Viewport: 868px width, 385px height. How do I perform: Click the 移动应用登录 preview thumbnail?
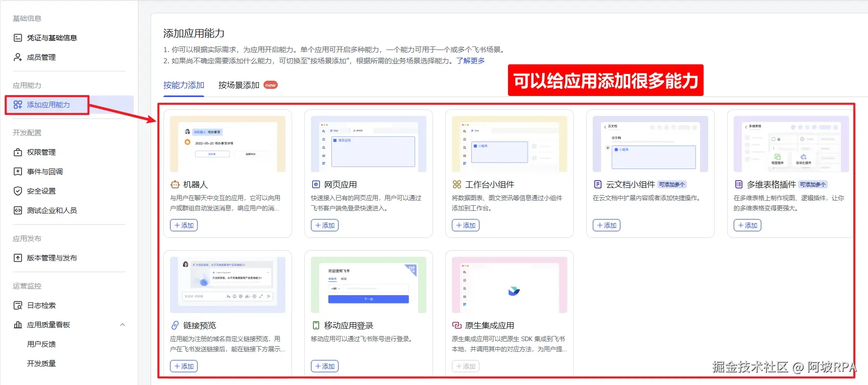369,285
